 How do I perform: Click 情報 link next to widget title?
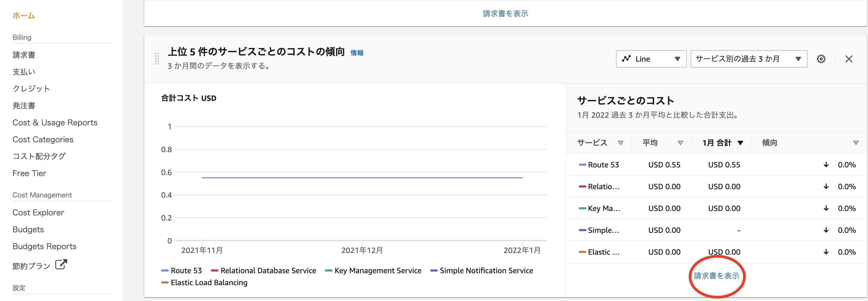pos(357,53)
